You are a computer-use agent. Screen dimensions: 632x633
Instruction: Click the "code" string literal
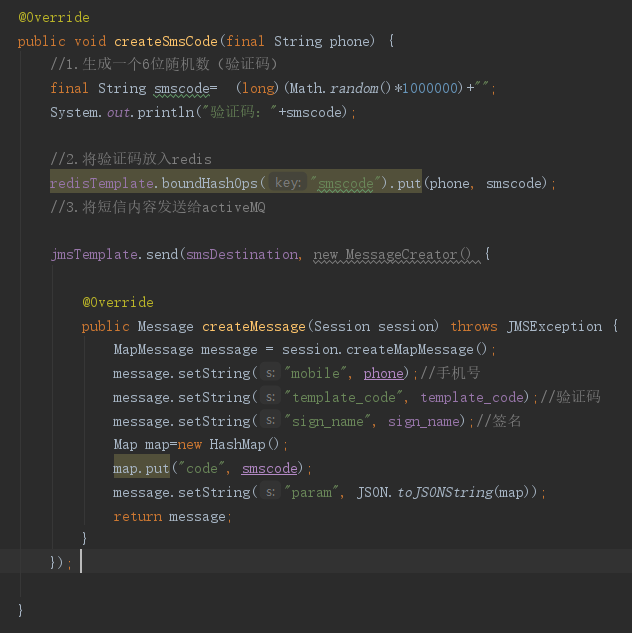coord(201,468)
